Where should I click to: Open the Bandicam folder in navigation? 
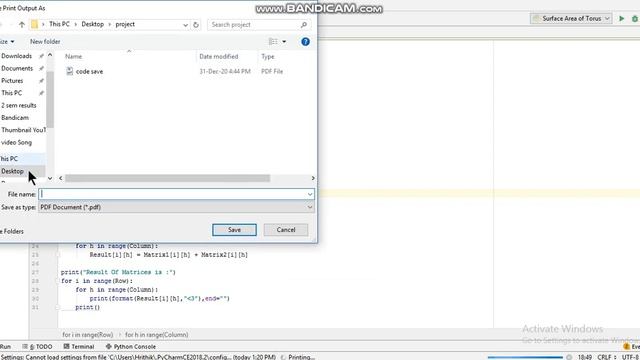pyautogui.click(x=15, y=118)
